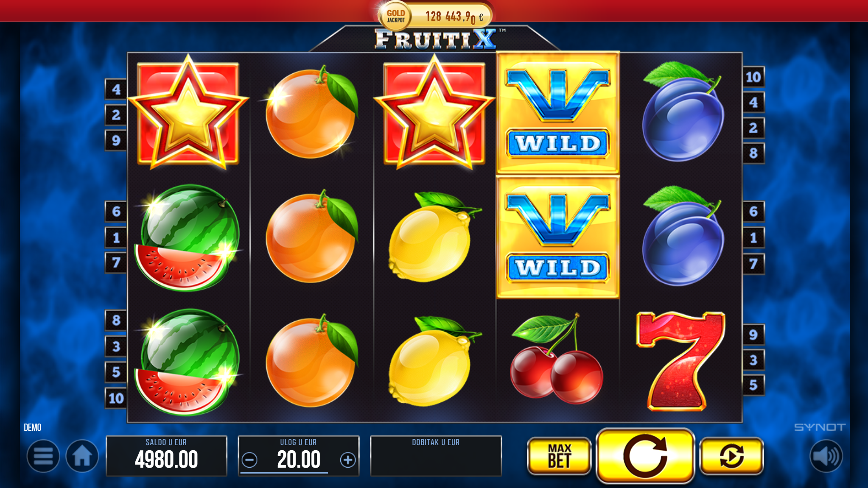This screenshot has height=488, width=868.
Task: Select payline 4 marker on the left side
Action: [x=116, y=89]
